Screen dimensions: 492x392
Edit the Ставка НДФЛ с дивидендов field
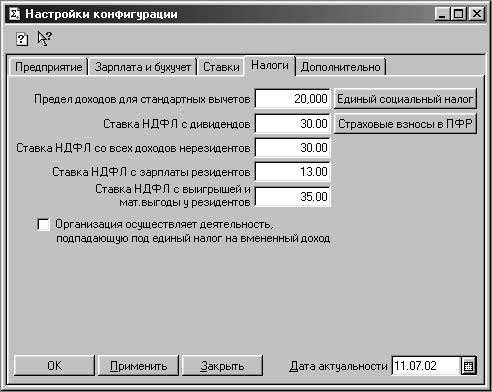[292, 124]
